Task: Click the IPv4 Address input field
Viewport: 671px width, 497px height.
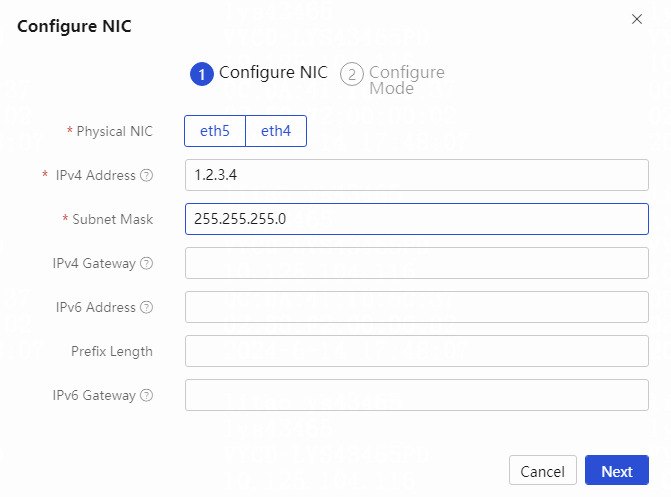Action: point(417,175)
